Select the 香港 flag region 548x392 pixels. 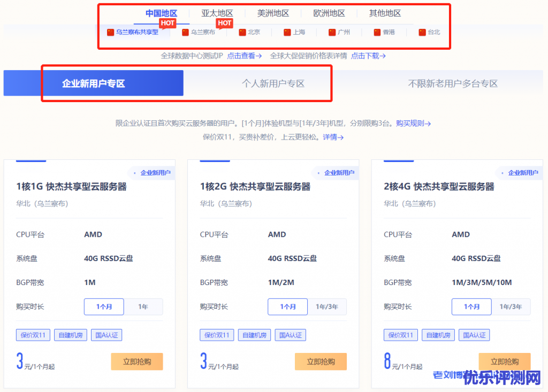pyautogui.click(x=384, y=32)
